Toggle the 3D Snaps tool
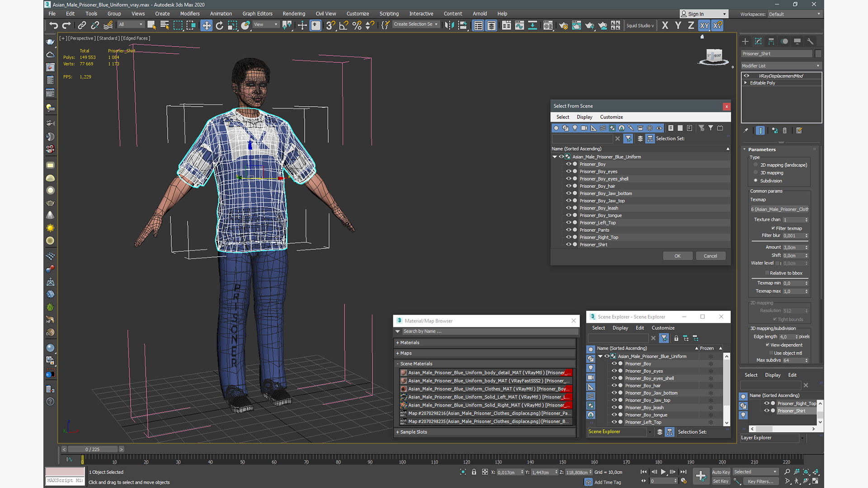Screen dimensions: 868x488 330,25
